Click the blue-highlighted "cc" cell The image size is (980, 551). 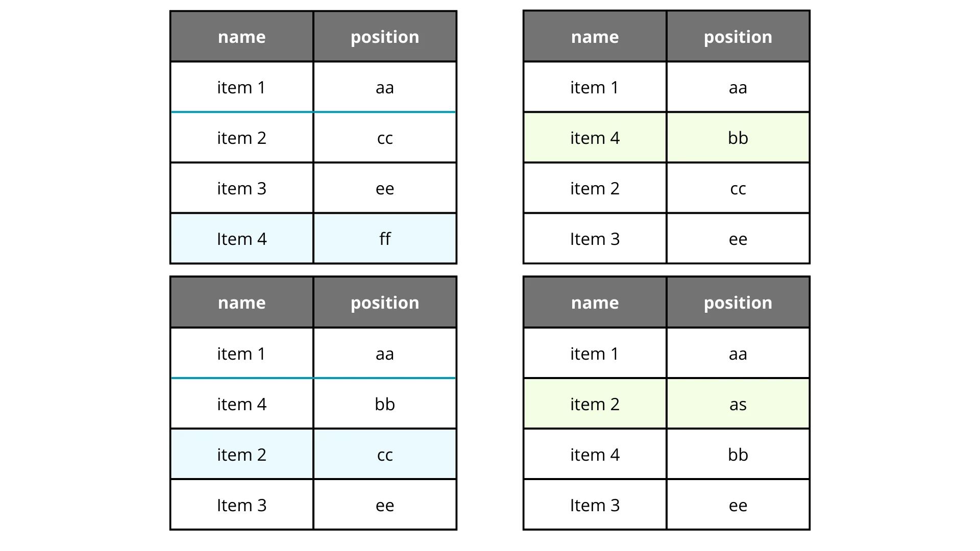(385, 455)
